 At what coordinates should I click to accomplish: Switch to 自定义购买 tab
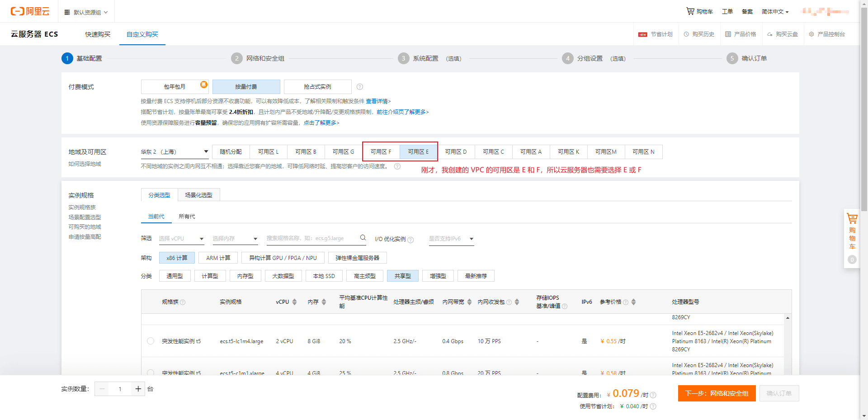click(x=142, y=34)
